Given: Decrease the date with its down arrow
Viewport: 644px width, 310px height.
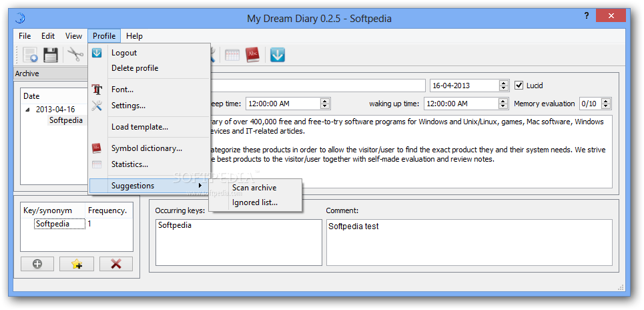Looking at the screenshot, I should click(x=504, y=88).
